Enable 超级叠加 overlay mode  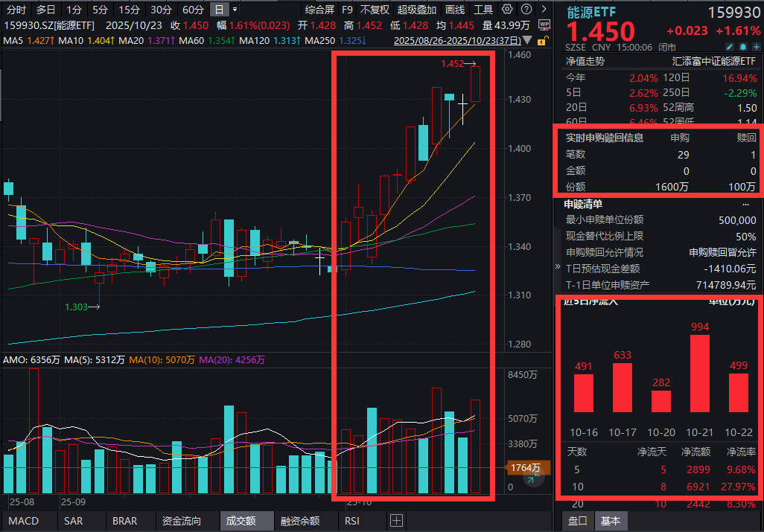pyautogui.click(x=416, y=10)
